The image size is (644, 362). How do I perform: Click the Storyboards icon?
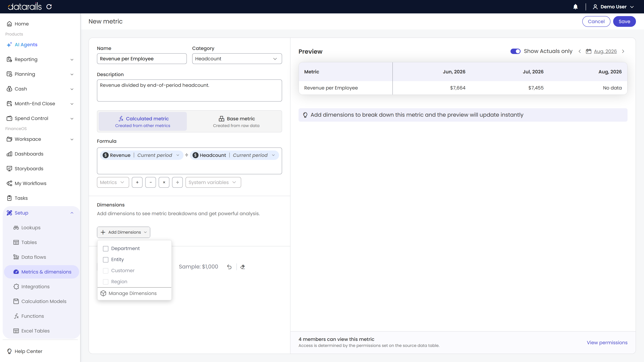9,169
